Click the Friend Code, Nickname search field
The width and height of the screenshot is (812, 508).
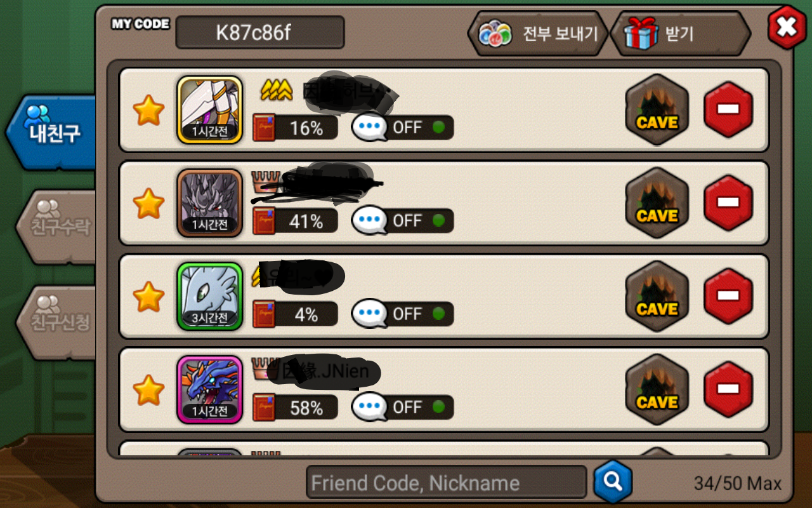447,483
